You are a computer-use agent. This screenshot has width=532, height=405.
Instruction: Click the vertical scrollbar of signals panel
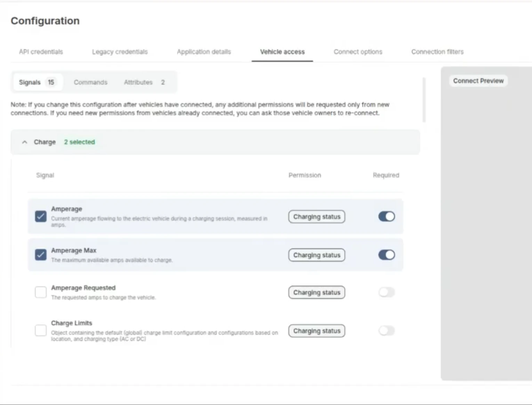(424, 100)
